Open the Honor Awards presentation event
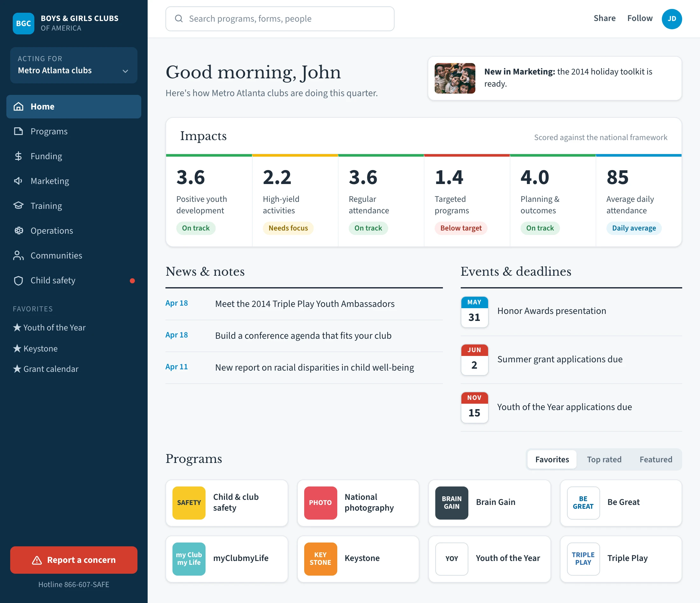Screen dimensions: 700x603 tap(571, 312)
